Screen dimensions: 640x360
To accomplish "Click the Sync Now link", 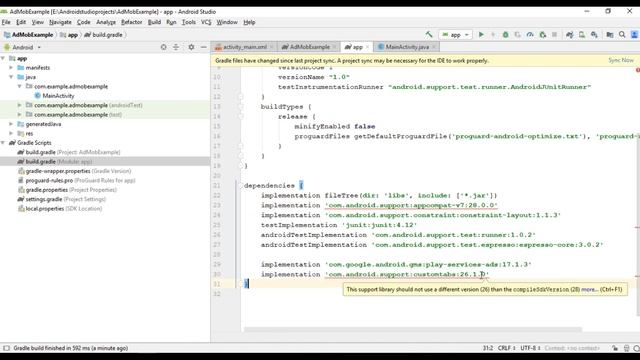I will click(621, 60).
